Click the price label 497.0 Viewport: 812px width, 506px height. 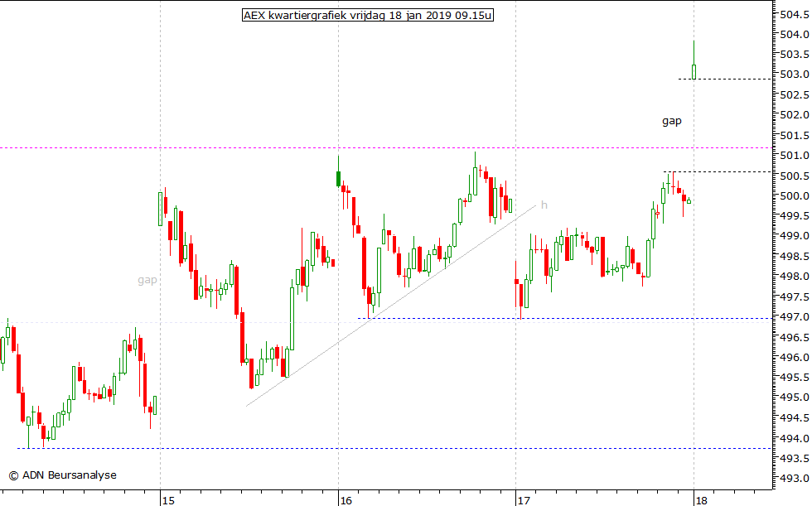pyautogui.click(x=795, y=316)
